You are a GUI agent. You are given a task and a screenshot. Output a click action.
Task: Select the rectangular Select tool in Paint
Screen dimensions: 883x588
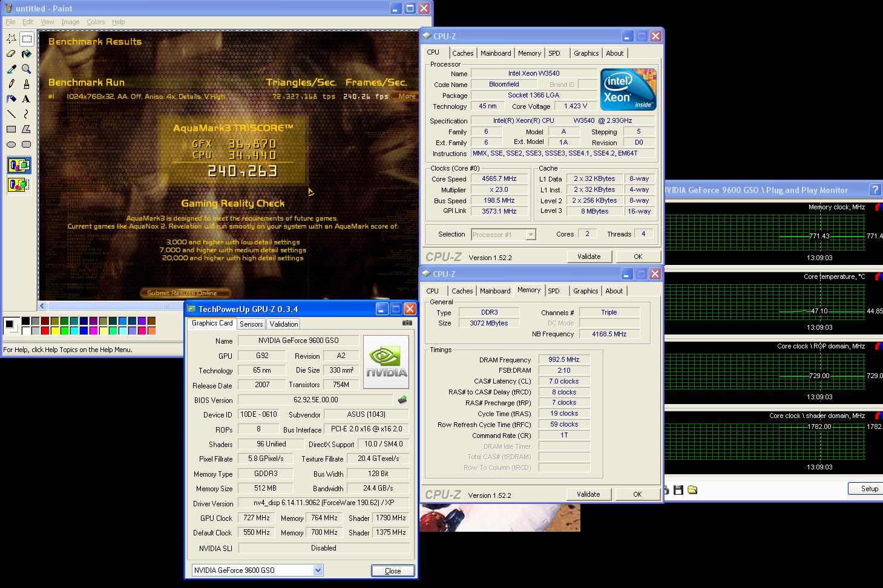coord(27,39)
